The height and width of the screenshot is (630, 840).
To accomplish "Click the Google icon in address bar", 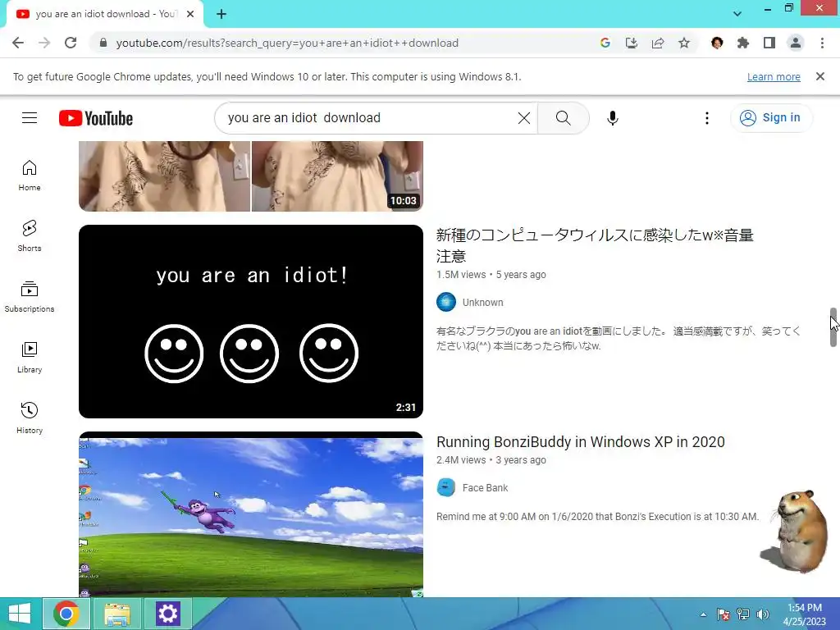I will (605, 43).
